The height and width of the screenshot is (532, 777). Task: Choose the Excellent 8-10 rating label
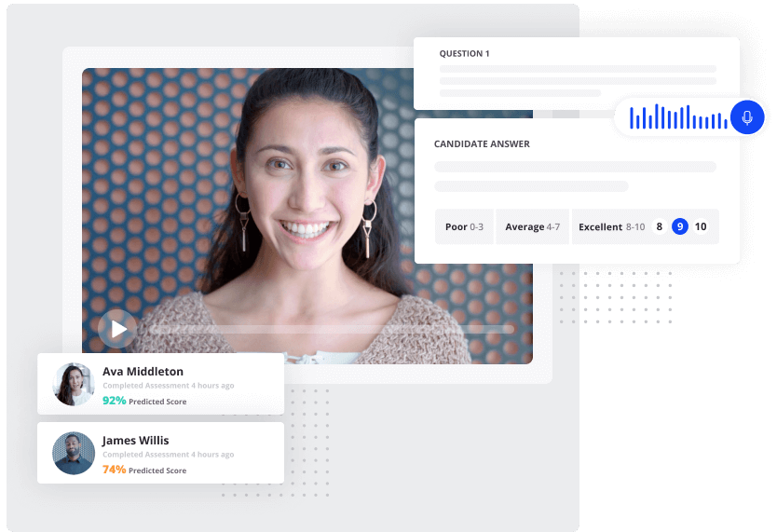(x=611, y=226)
